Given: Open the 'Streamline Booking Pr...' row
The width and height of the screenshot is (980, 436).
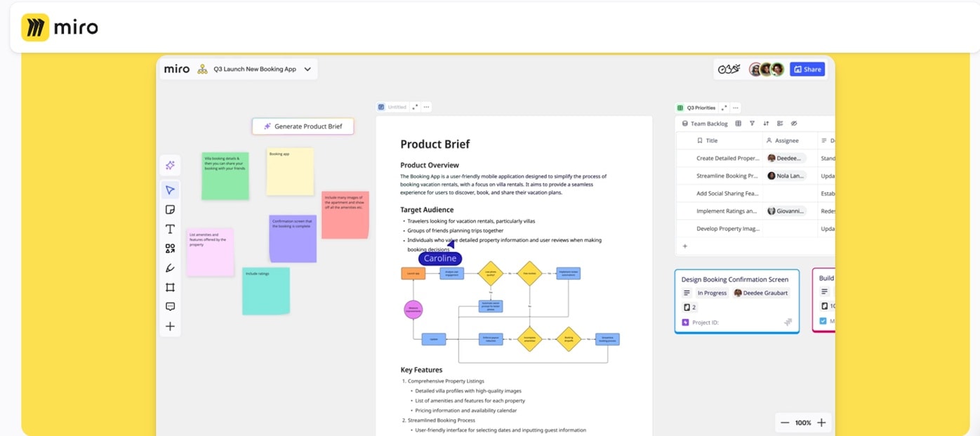Looking at the screenshot, I should tap(727, 176).
